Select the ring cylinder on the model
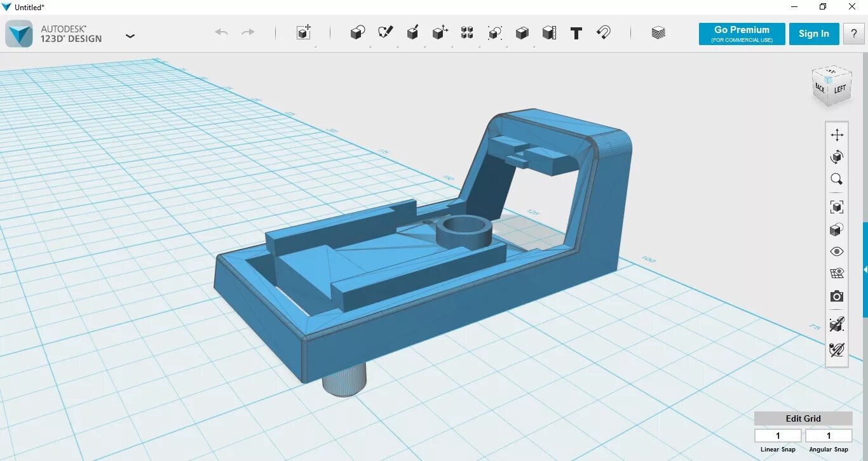This screenshot has height=461, width=868. (464, 232)
